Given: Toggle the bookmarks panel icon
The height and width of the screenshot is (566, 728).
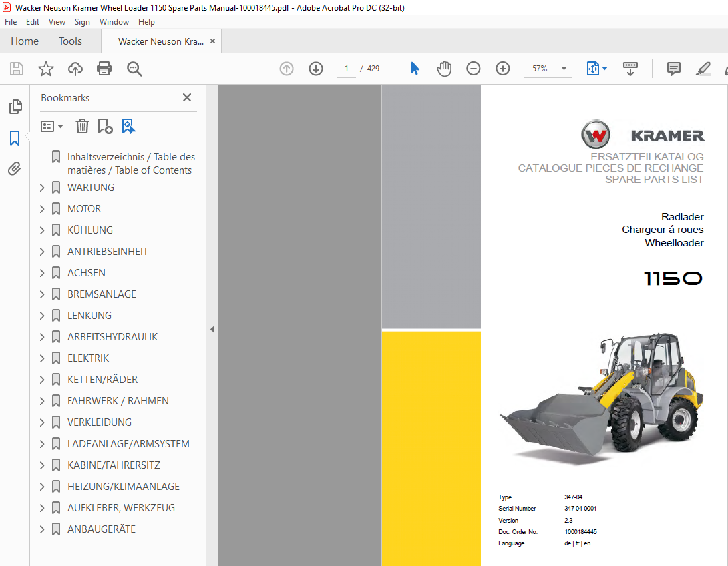Looking at the screenshot, I should (x=15, y=137).
